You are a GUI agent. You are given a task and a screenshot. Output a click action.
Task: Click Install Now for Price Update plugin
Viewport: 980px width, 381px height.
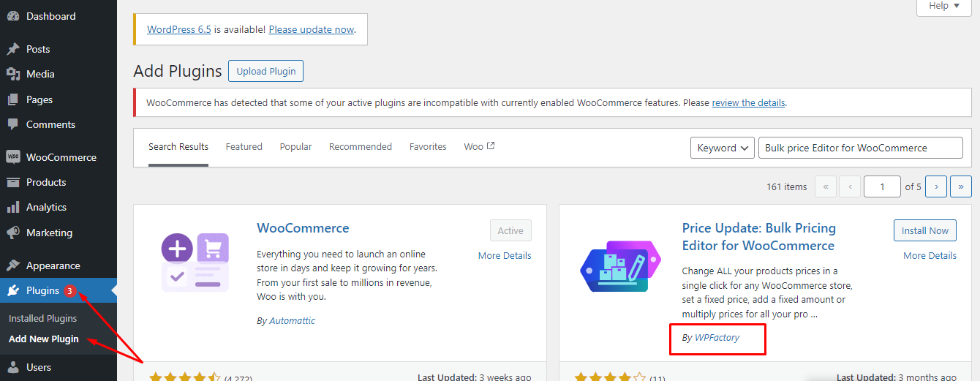click(x=925, y=230)
